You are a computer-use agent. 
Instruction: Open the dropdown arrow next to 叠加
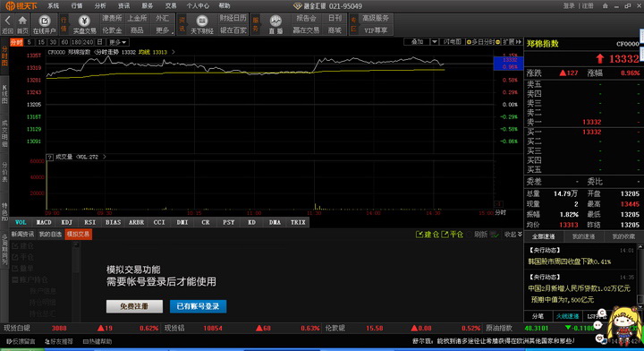point(434,42)
